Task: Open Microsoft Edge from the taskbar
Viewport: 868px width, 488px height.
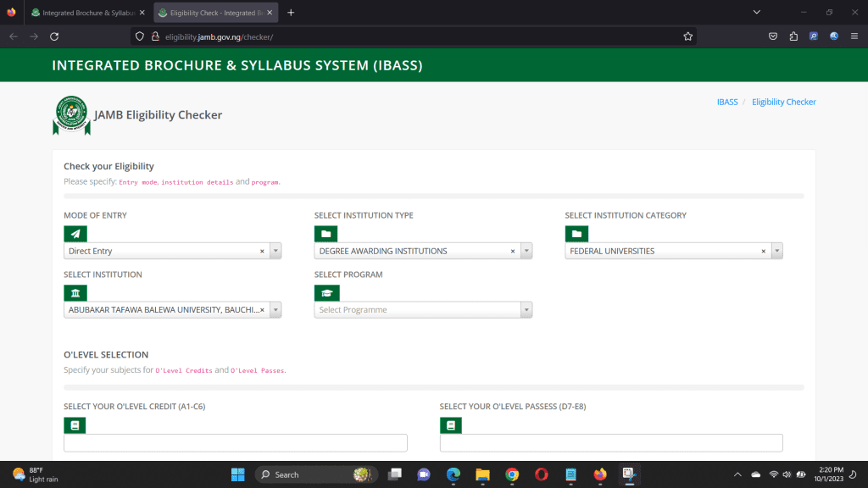Action: coord(453,474)
